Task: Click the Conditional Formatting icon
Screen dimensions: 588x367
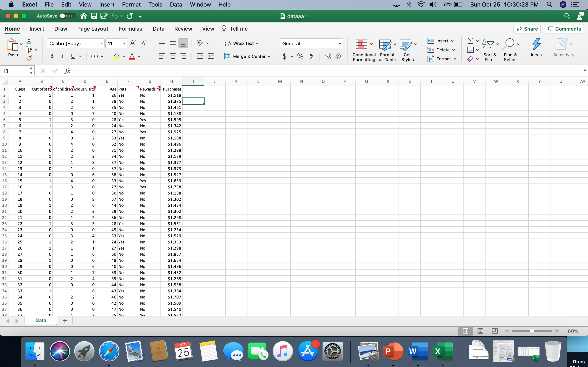Action: coord(361,44)
